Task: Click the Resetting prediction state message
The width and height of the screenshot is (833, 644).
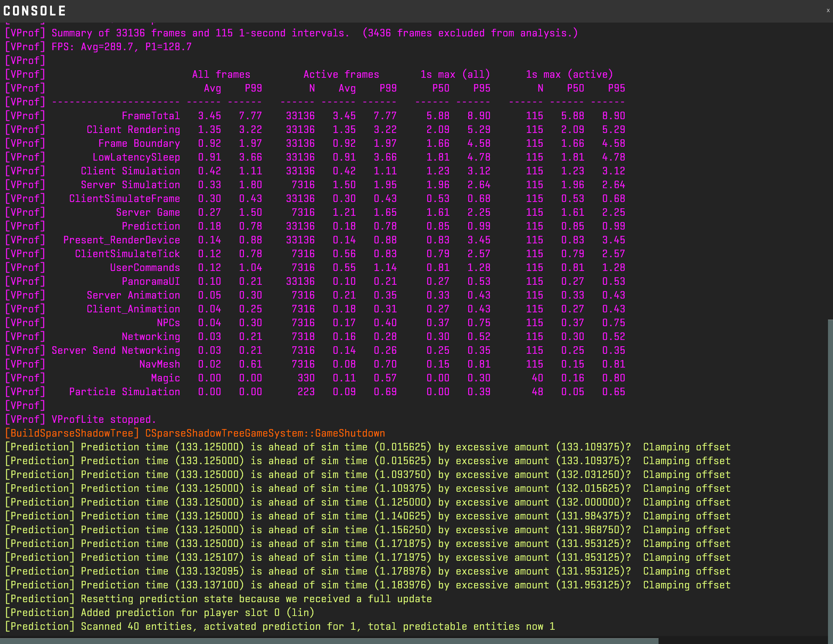Action: coord(256,599)
